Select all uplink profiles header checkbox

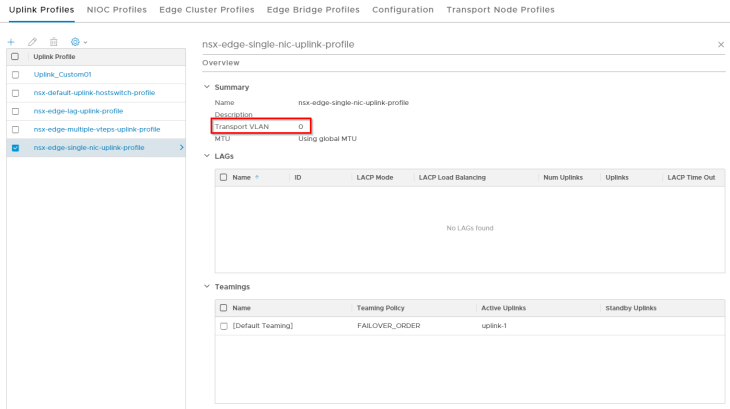(15, 57)
